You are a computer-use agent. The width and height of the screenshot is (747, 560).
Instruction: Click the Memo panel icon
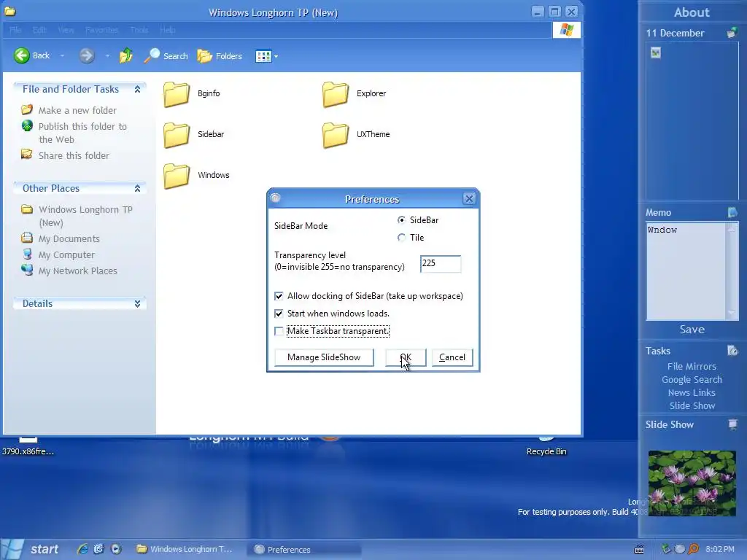tap(732, 212)
